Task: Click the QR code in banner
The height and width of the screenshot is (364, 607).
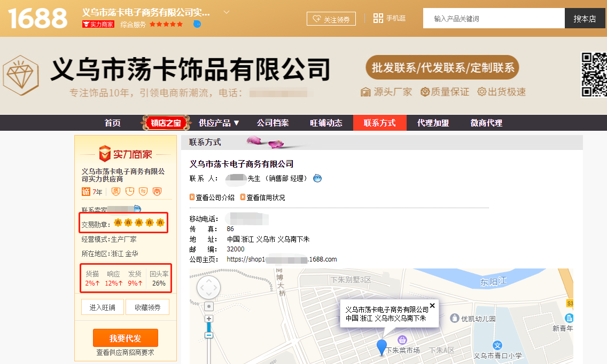Action: coord(594,74)
